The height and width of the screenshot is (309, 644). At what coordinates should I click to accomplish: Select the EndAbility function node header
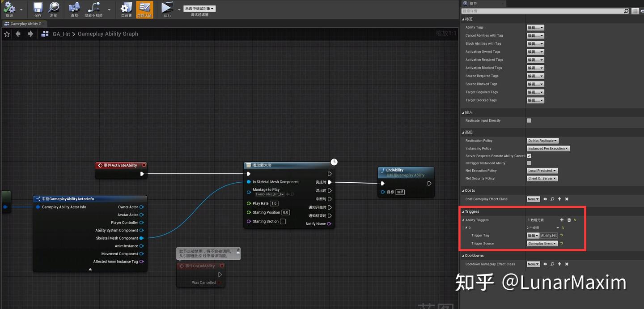(406, 172)
